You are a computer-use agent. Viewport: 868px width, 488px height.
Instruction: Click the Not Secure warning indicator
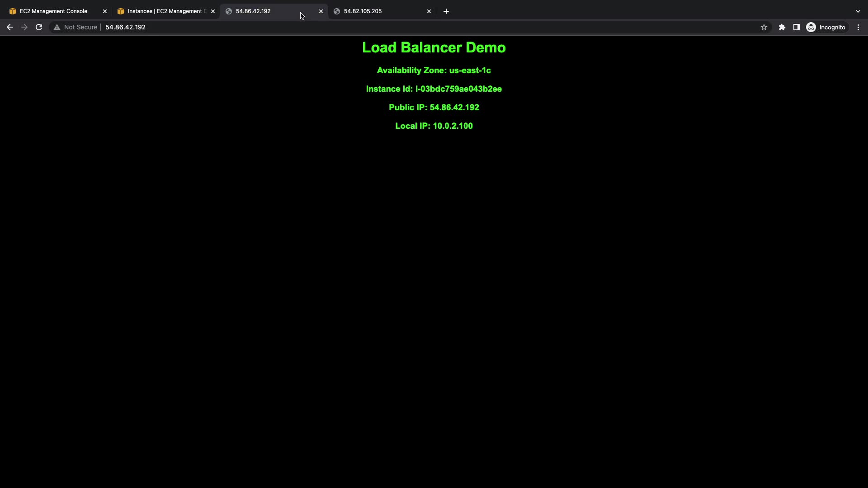point(75,28)
